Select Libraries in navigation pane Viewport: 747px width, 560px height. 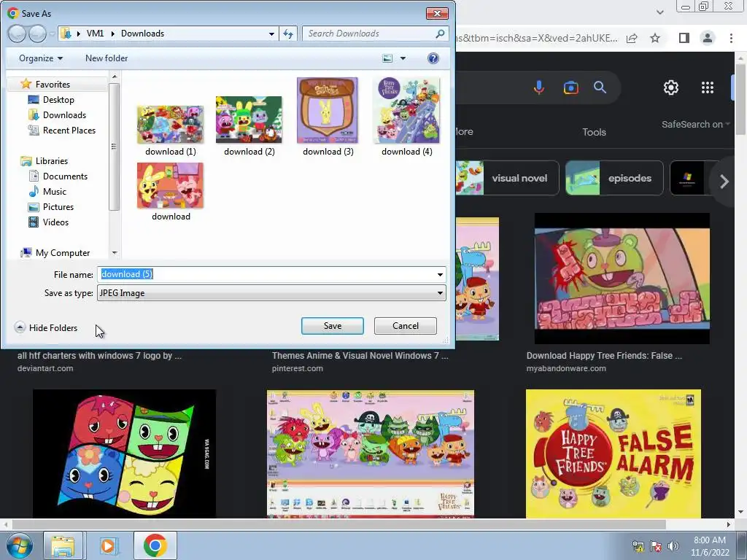pyautogui.click(x=52, y=161)
